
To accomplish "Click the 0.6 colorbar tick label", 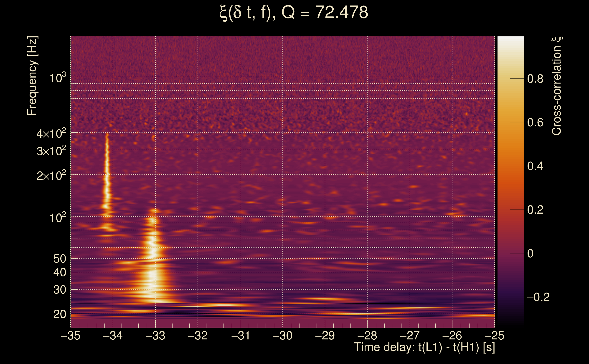I will tap(535, 123).
